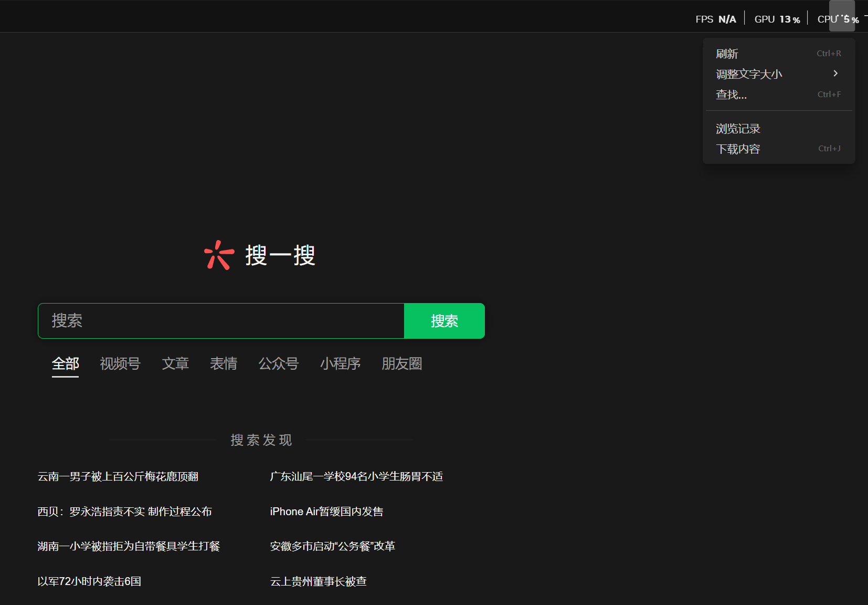
Task: Switch to the 朋友圈 tab
Action: [401, 363]
